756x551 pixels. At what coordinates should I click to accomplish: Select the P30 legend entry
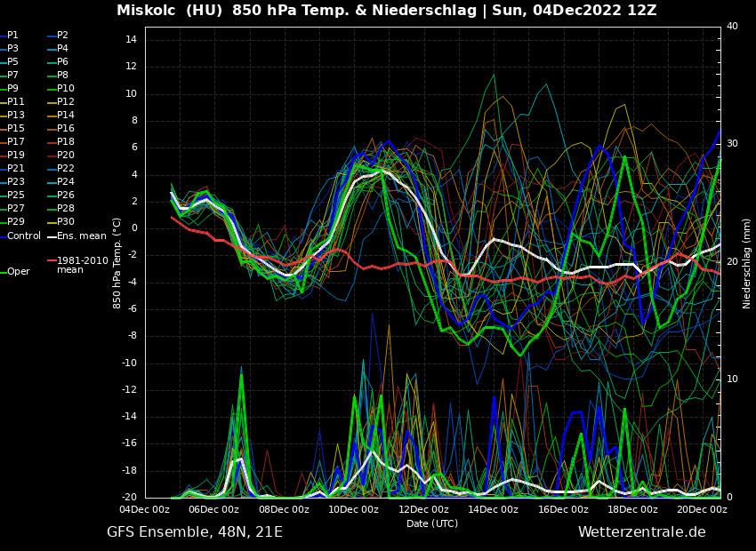tap(65, 222)
